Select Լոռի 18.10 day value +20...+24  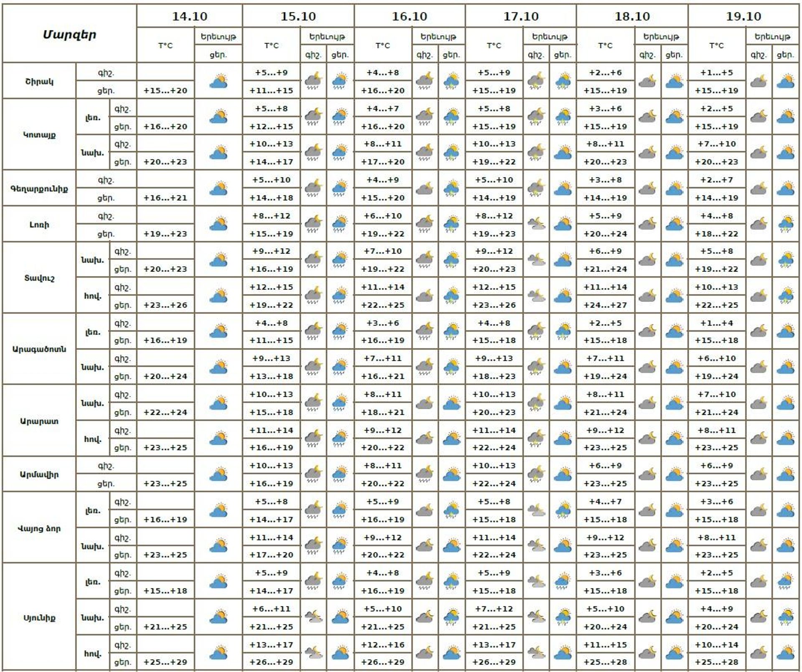605,234
